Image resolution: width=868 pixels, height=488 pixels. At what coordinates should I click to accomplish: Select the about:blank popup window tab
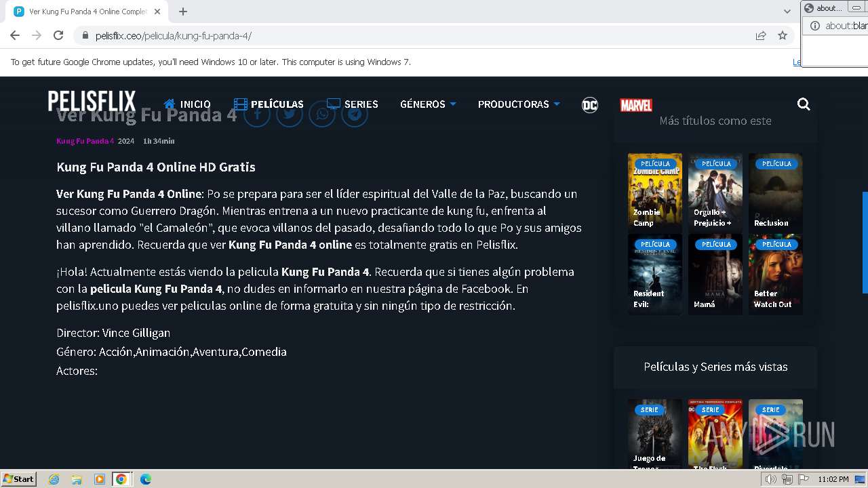coord(823,8)
